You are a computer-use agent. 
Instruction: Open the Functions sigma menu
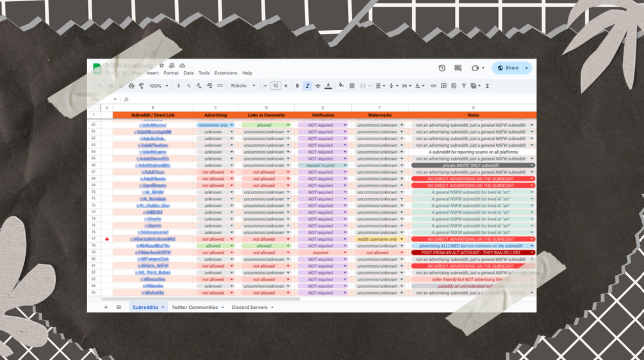point(488,86)
